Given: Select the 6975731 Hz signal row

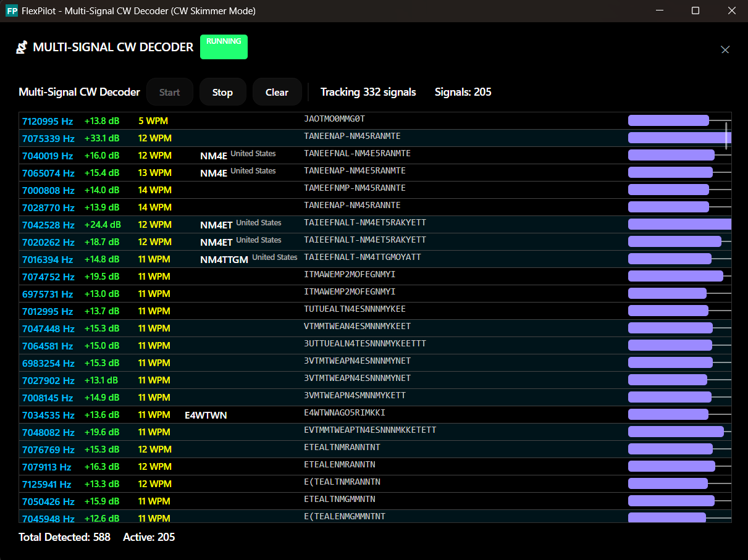Looking at the screenshot, I should pos(48,294).
